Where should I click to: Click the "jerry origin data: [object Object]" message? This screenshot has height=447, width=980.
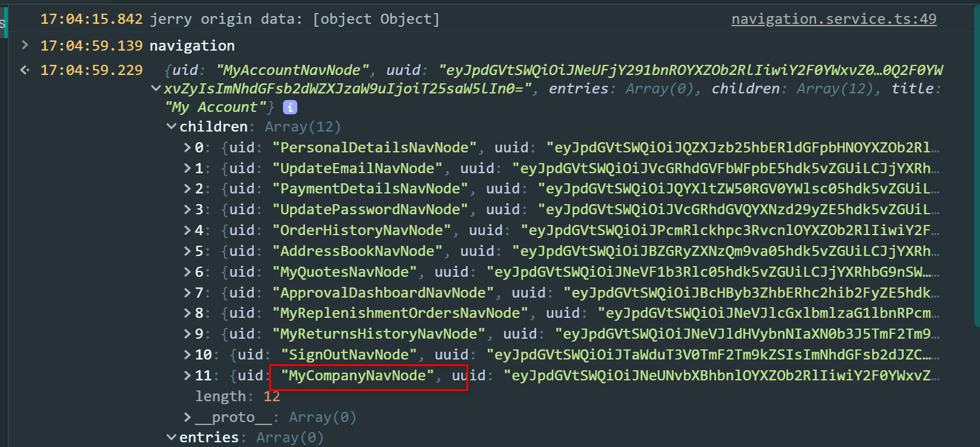pos(294,19)
